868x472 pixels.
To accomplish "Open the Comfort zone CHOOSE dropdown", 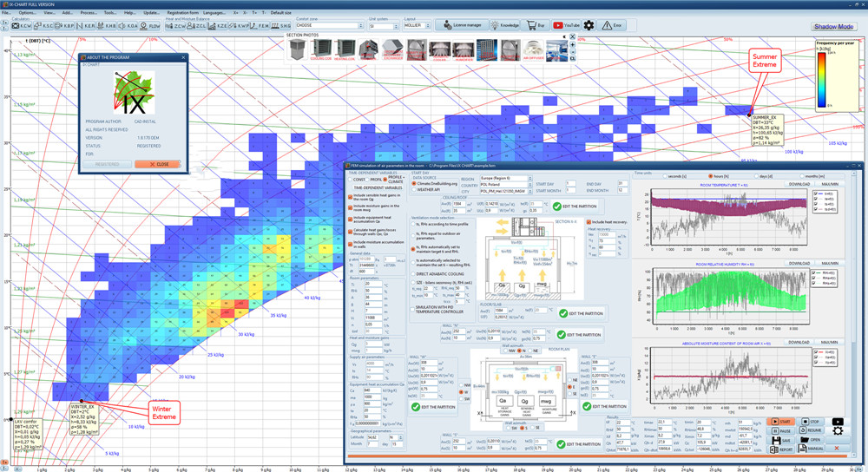I will (x=329, y=25).
